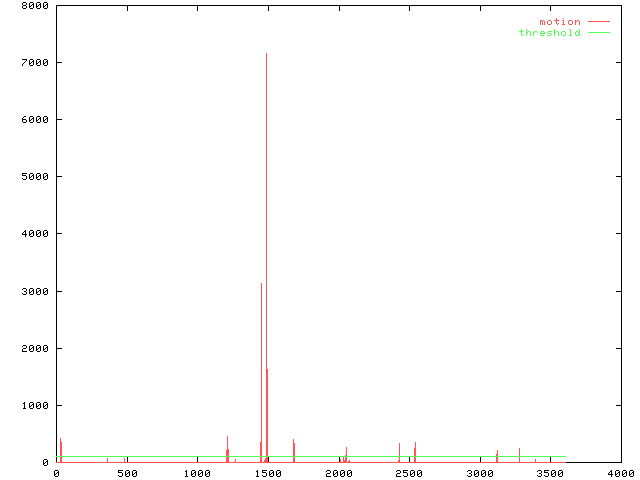Click the x-axis label 500
This screenshot has width=640, height=480.
[x=127, y=474]
